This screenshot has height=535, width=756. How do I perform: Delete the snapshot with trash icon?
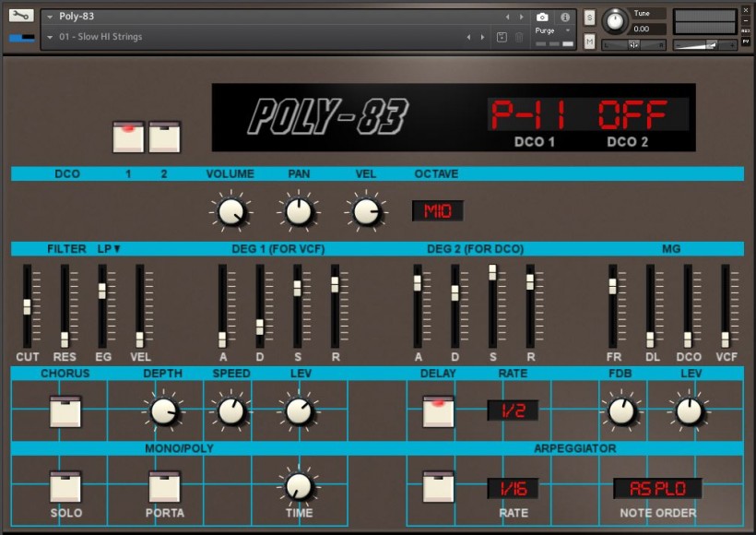coord(519,37)
